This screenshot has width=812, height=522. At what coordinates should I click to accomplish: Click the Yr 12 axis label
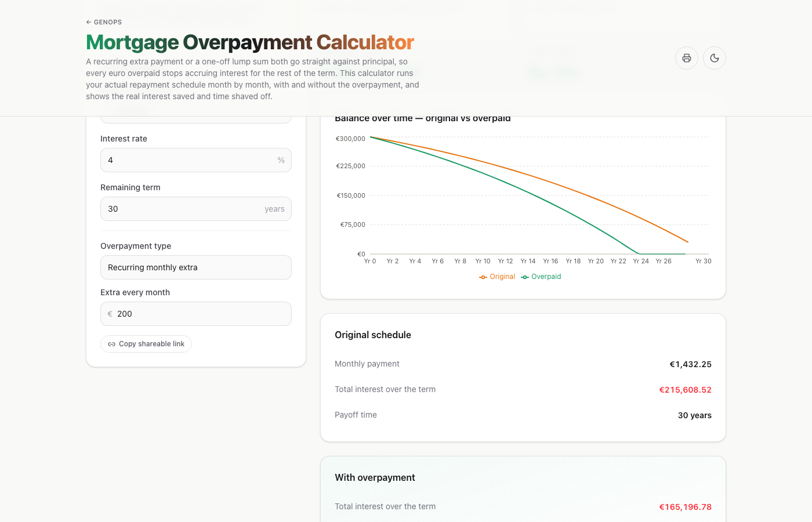505,261
